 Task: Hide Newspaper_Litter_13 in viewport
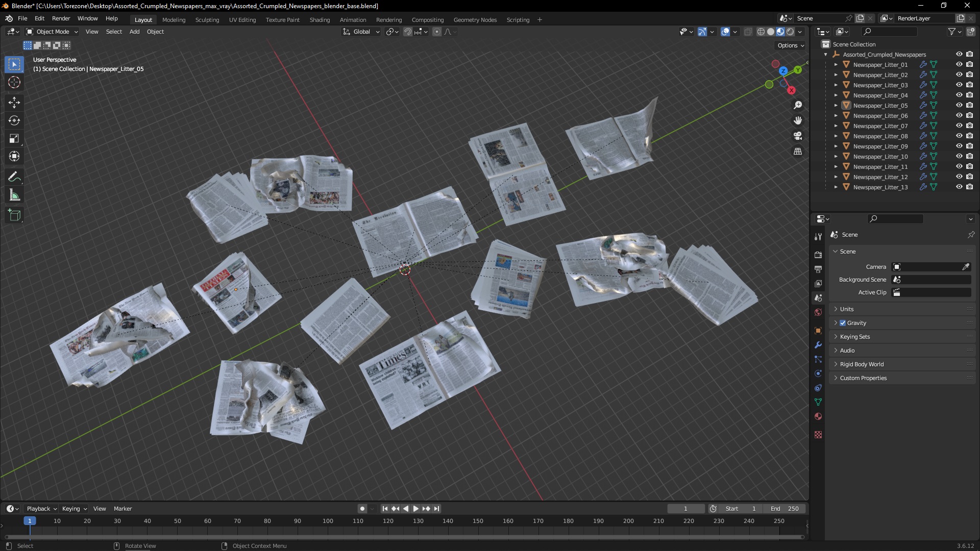[x=959, y=187]
